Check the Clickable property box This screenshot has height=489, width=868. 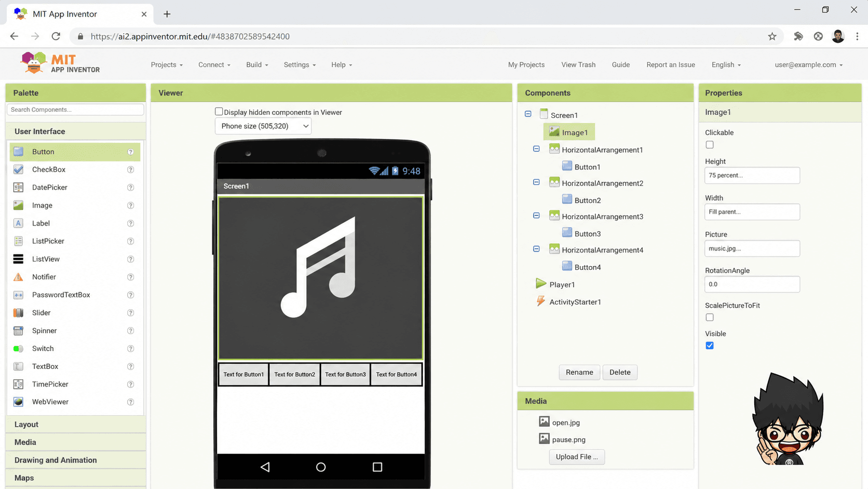click(710, 145)
